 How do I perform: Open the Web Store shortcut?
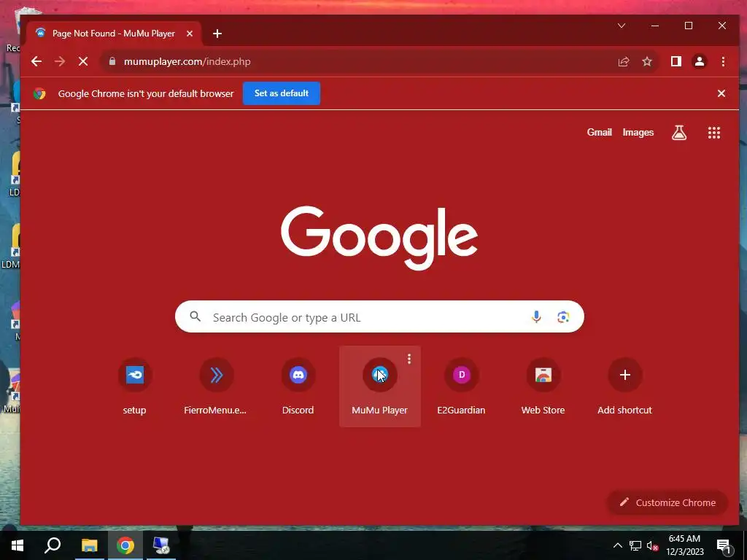(543, 386)
